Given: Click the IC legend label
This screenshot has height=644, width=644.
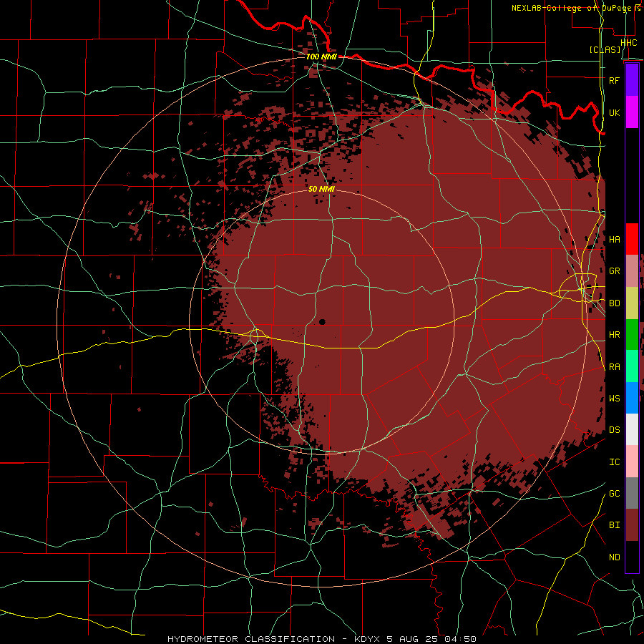Looking at the screenshot, I should tap(614, 462).
